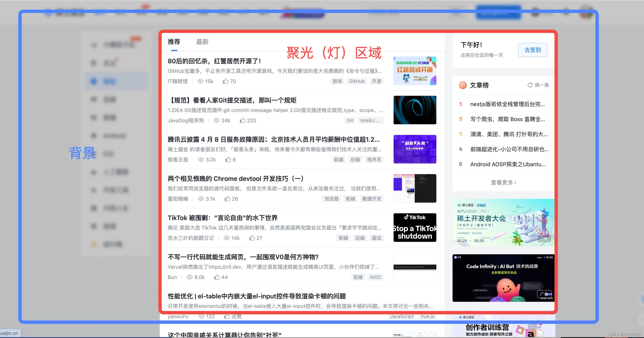Screen dimensions: 644x338
Task: Open the Stop a TikTok shutdown thumbnail
Action: pyautogui.click(x=415, y=227)
